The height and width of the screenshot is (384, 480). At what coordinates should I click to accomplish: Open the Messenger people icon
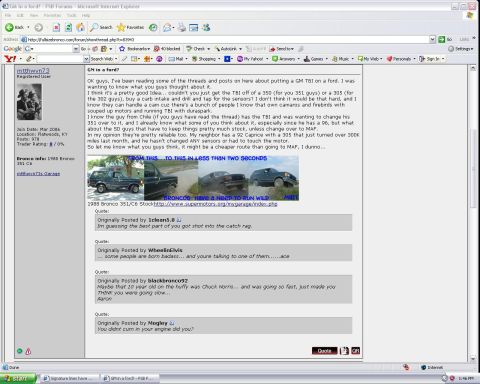point(206,27)
